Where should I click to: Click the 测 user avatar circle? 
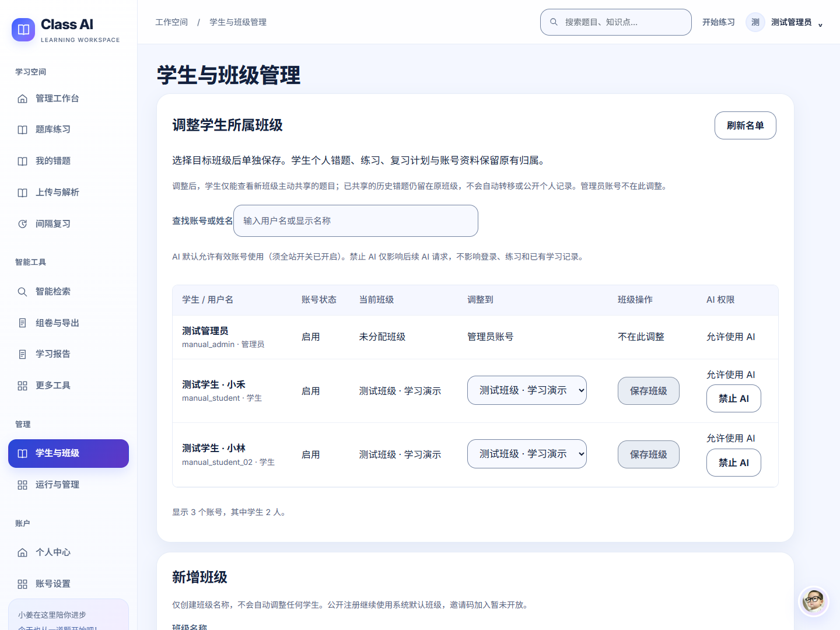(755, 22)
